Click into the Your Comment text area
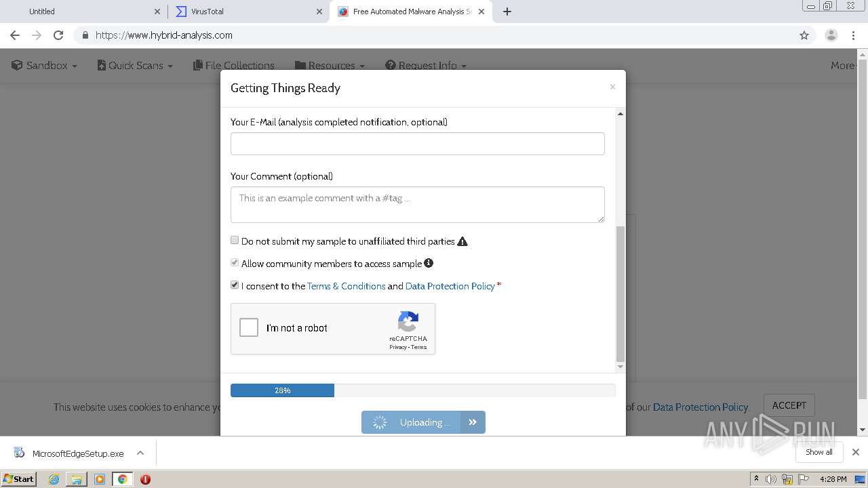The height and width of the screenshot is (488, 868). pos(417,205)
